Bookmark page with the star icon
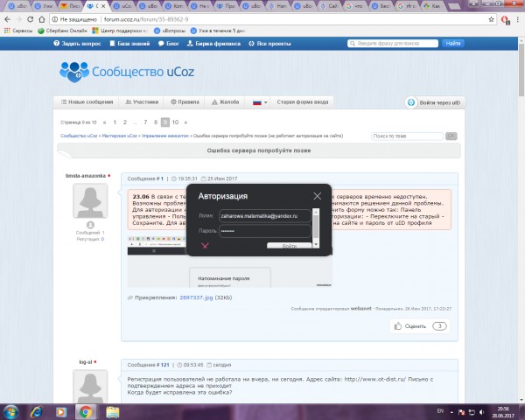Viewport: 525px width, 420px height. [x=491, y=19]
